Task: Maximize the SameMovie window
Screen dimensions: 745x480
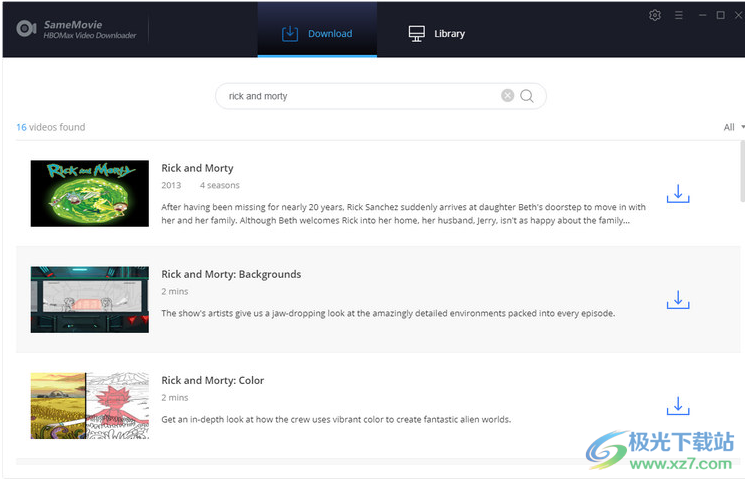Action: [720, 15]
